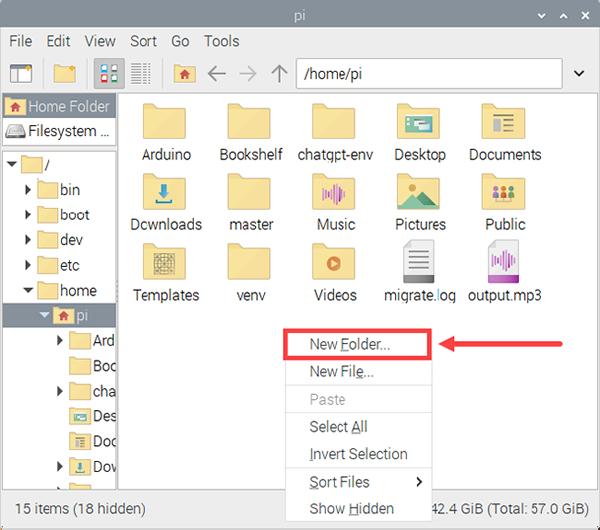Select Doc folder in directory tree

point(92,441)
